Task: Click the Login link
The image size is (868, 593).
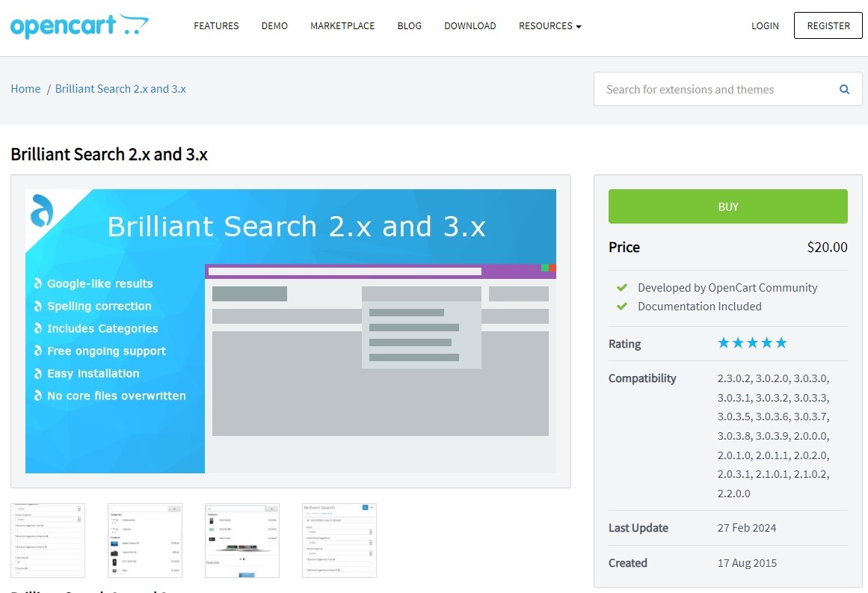Action: click(x=765, y=26)
